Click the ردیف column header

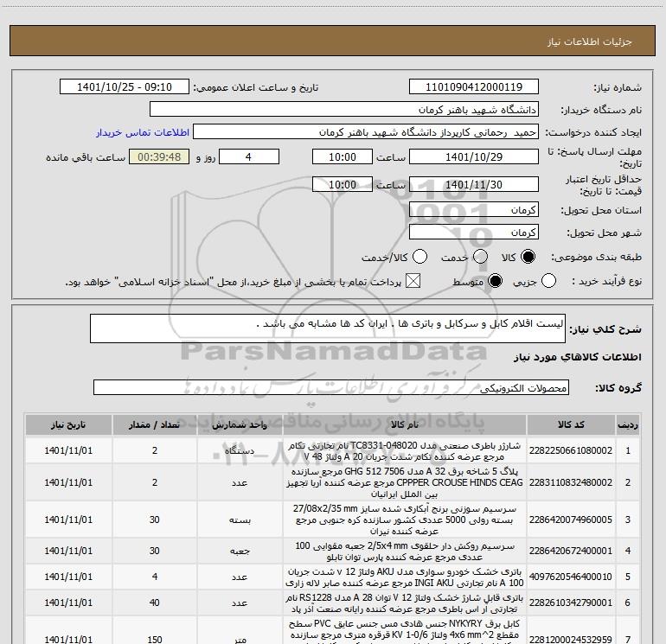pyautogui.click(x=628, y=425)
